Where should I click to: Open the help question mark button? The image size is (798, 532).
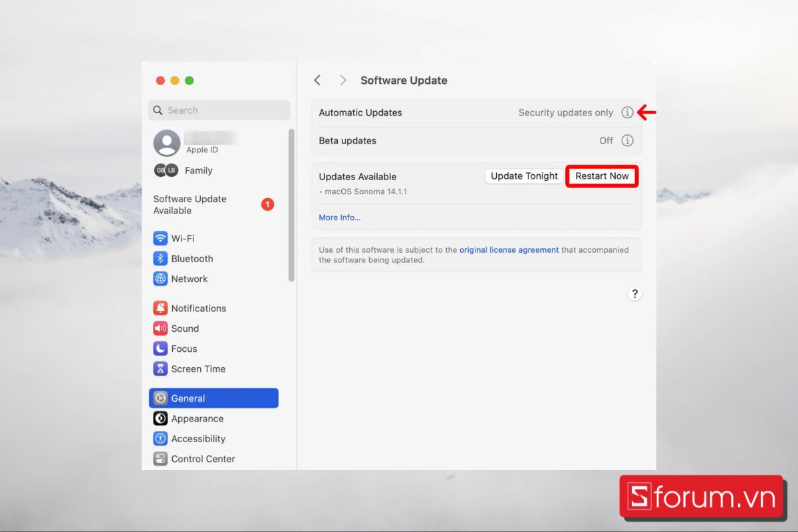point(634,294)
